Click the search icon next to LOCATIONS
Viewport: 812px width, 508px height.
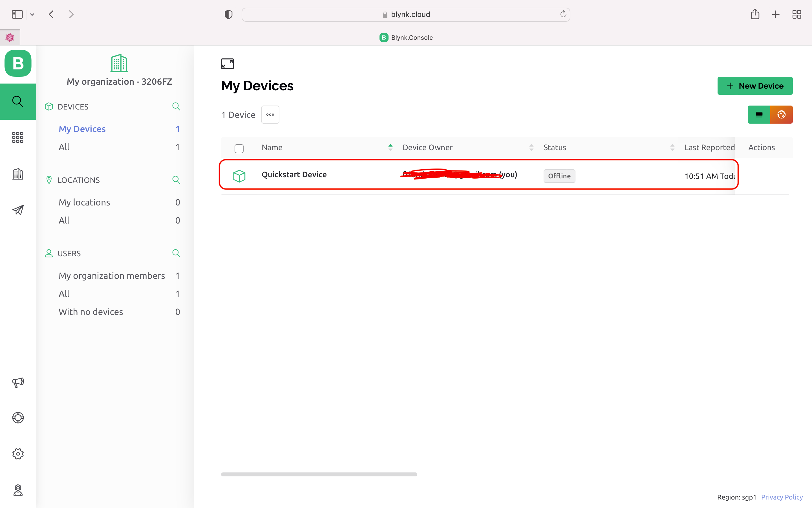[x=176, y=180]
